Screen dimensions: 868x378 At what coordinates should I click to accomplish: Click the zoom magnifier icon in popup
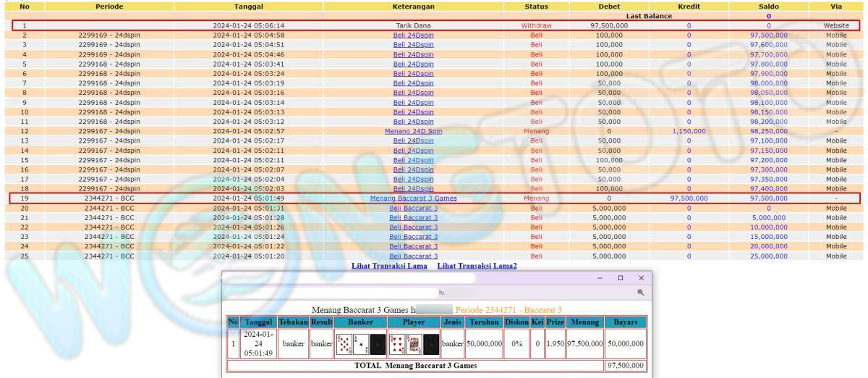pyautogui.click(x=640, y=293)
